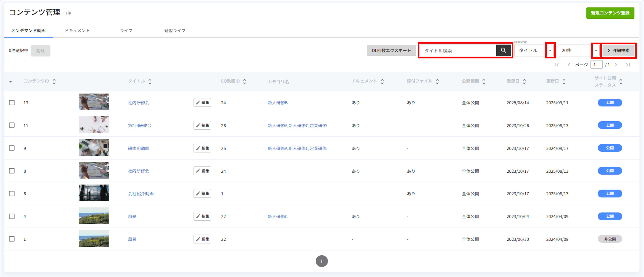Screen dimensions: 644x277
Task: Click the page 1 pagination circle
Action: point(322,261)
